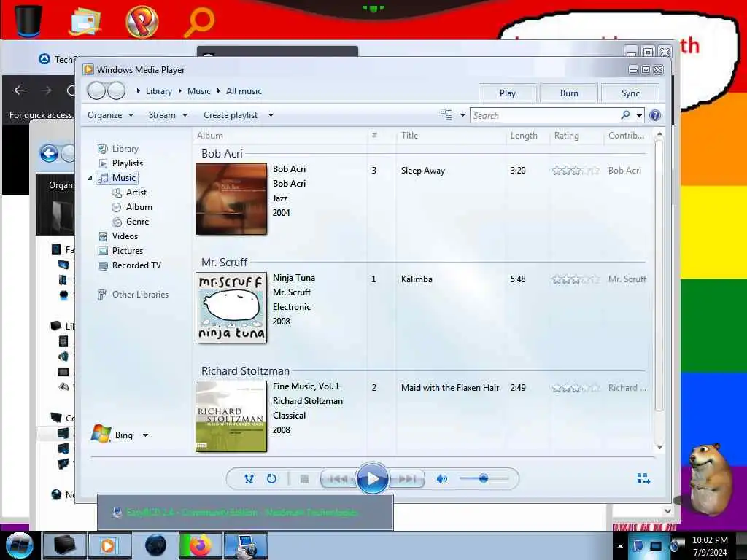This screenshot has width=747, height=560.
Task: Click Create playlist
Action: (x=231, y=115)
